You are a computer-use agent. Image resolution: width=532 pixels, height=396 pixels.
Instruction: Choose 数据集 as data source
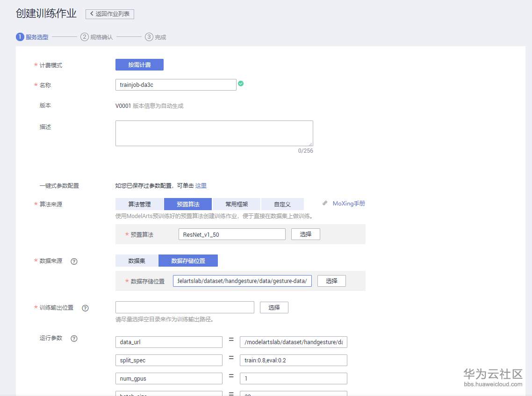[137, 261]
